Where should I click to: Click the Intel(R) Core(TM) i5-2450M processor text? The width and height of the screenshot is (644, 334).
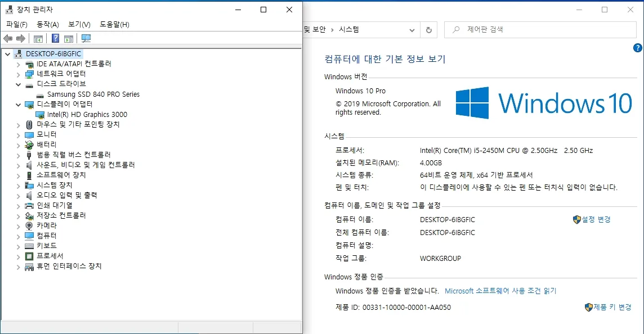pos(507,151)
